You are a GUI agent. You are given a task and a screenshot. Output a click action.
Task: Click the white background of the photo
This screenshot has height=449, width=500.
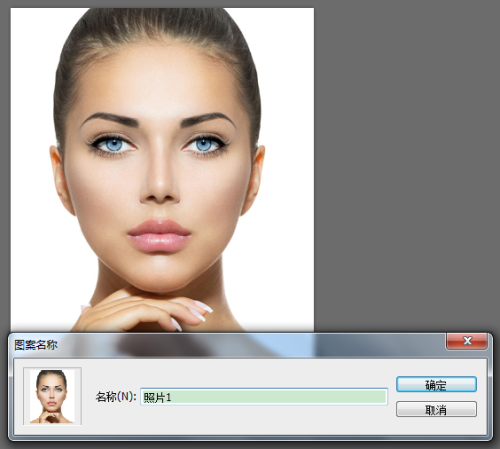tap(287, 100)
